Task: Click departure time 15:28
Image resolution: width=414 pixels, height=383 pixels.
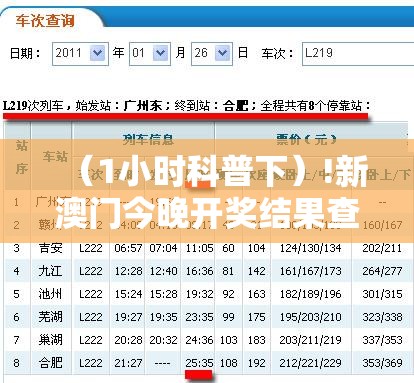Action: coord(163,294)
